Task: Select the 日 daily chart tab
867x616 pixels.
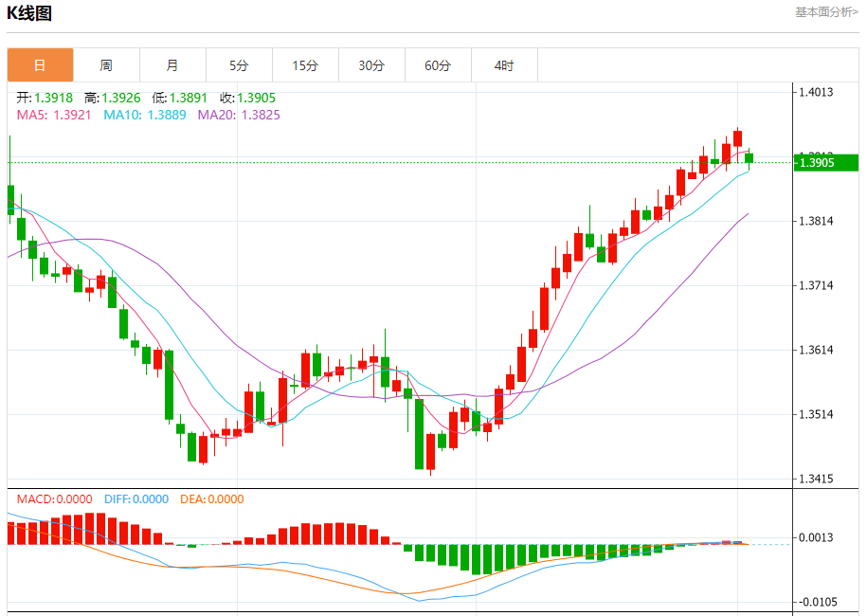Action: 40,65
